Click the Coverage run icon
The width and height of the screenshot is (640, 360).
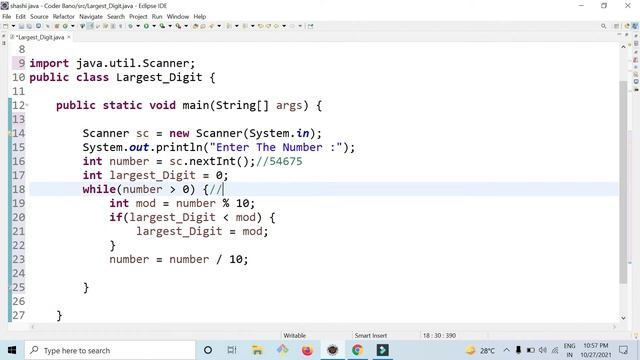pyautogui.click(x=162, y=26)
